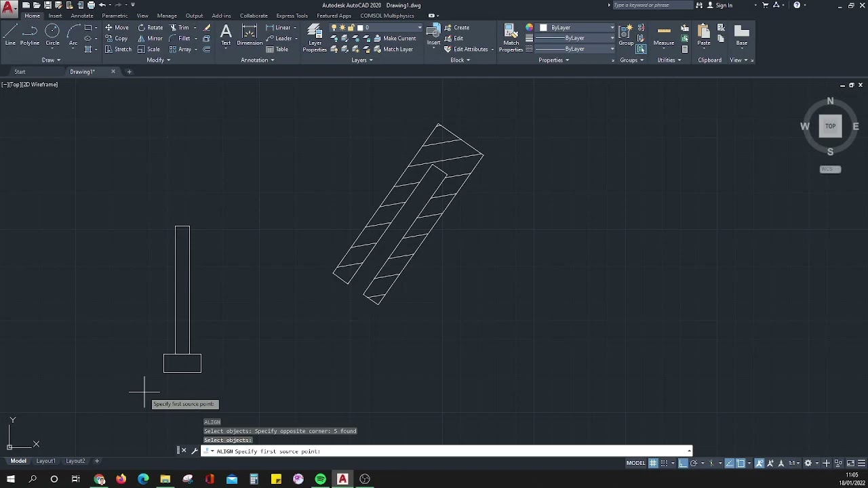Open the Express Tools ribbon tab
The height and width of the screenshot is (488, 868).
(292, 16)
